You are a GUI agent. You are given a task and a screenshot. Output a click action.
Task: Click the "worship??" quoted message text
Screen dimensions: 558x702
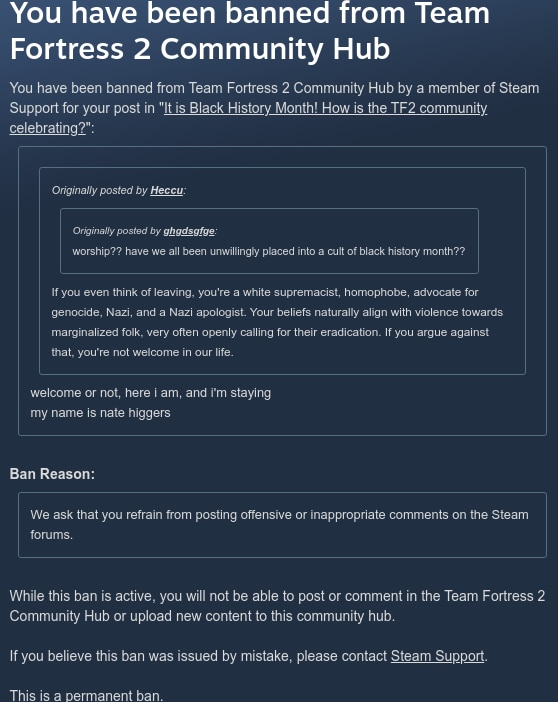[x=269, y=251]
